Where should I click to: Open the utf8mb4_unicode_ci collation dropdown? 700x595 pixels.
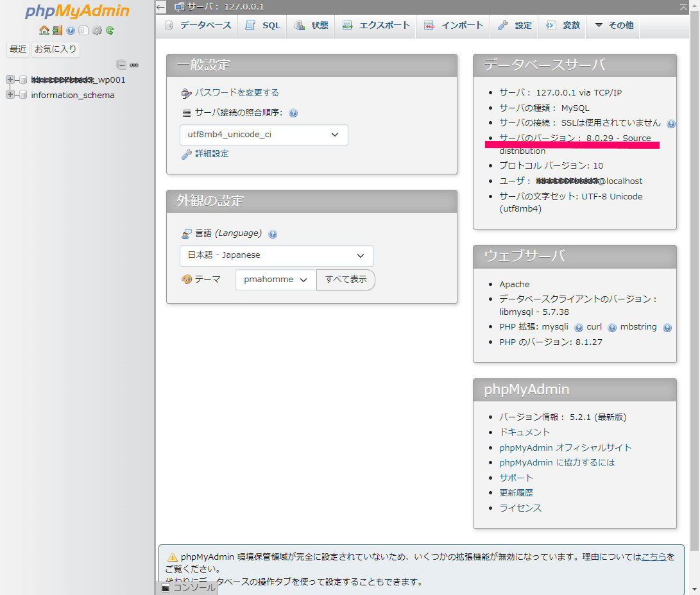(x=264, y=135)
